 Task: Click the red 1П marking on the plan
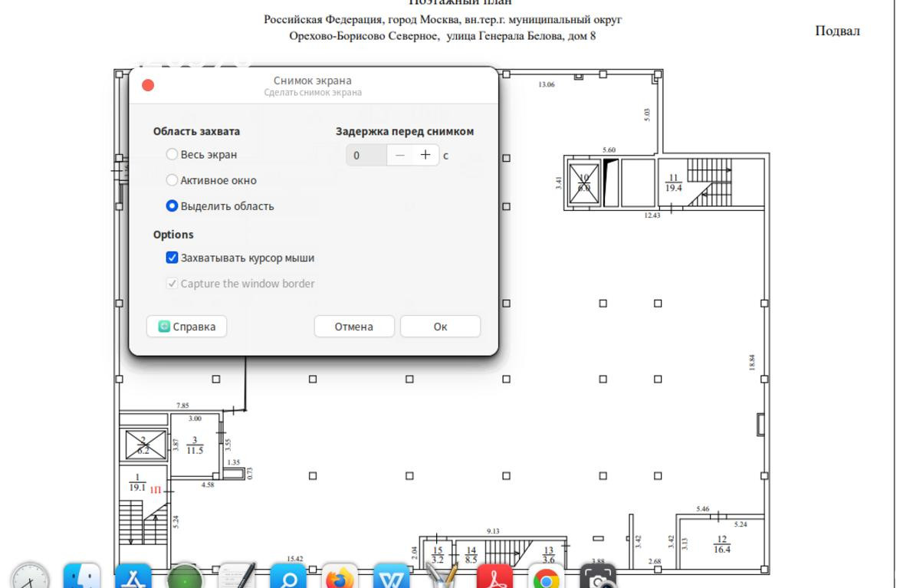(156, 490)
